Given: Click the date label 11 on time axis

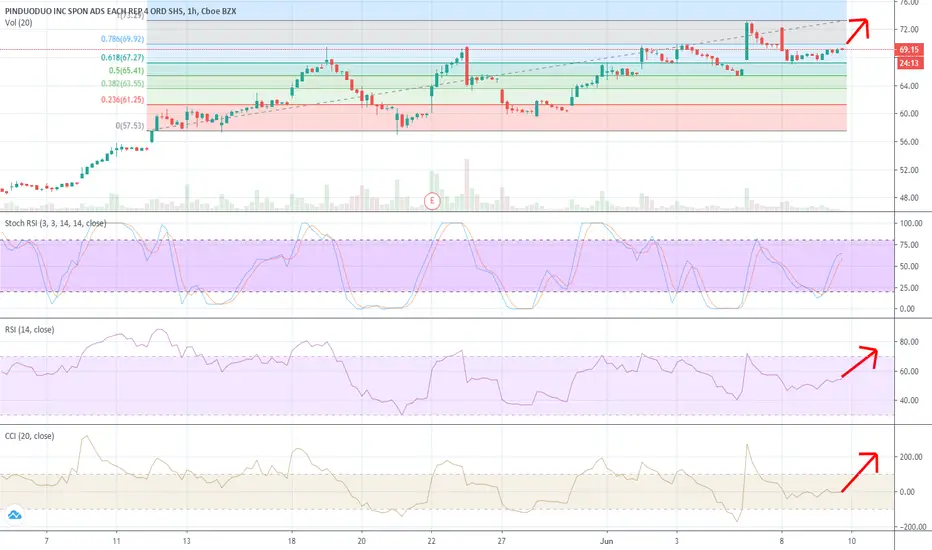Looking at the screenshot, I should coord(116,541).
